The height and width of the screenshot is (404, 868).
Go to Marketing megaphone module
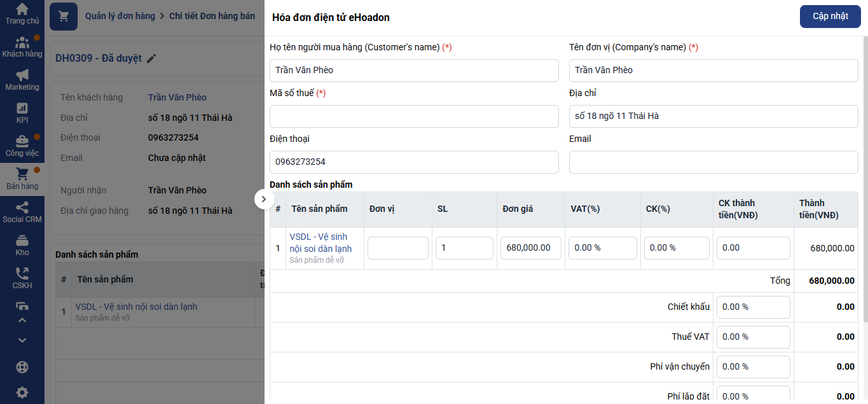22,80
